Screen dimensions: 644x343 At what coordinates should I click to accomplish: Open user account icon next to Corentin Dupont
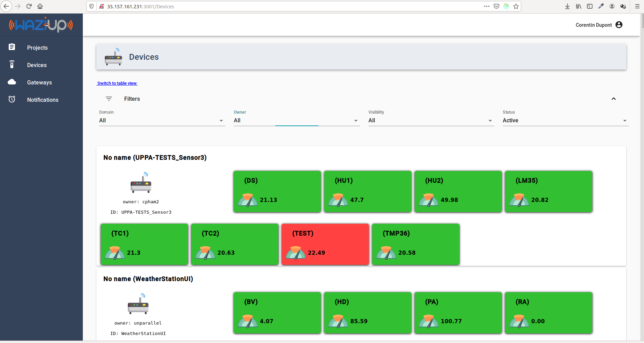coord(619,25)
